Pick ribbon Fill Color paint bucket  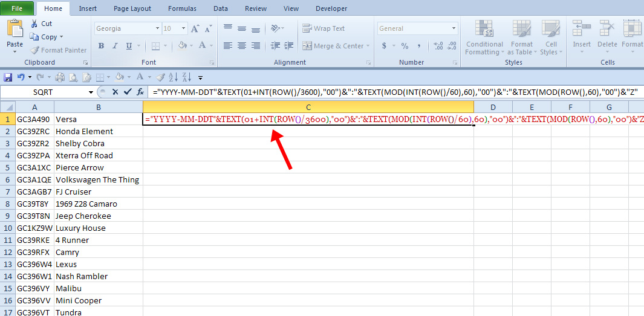tap(183, 46)
